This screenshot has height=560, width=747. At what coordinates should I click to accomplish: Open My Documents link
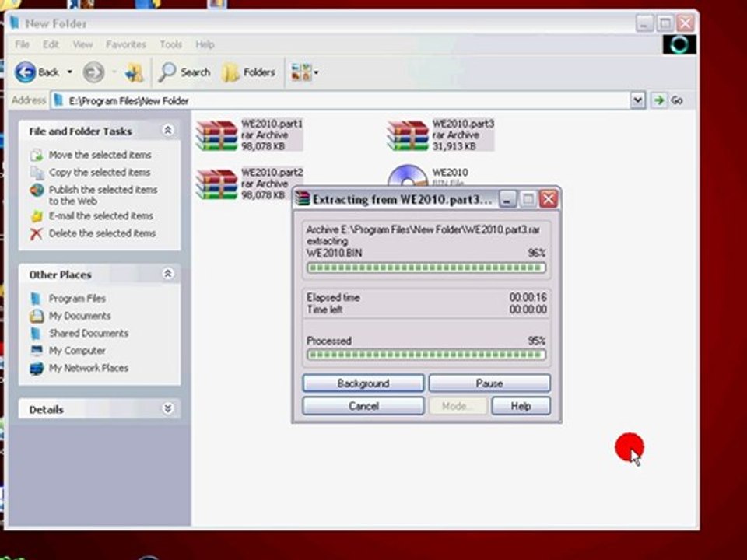79,316
